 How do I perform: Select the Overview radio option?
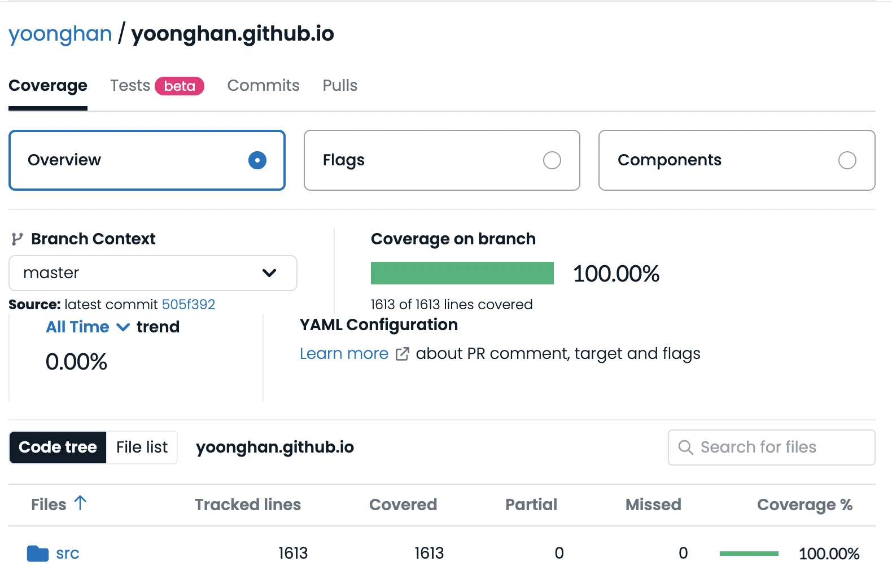click(257, 160)
